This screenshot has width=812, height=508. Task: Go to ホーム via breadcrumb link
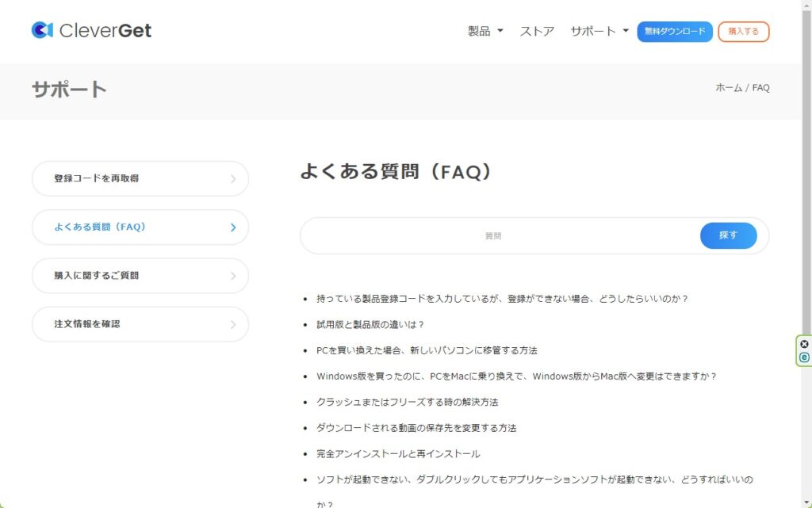pyautogui.click(x=729, y=88)
